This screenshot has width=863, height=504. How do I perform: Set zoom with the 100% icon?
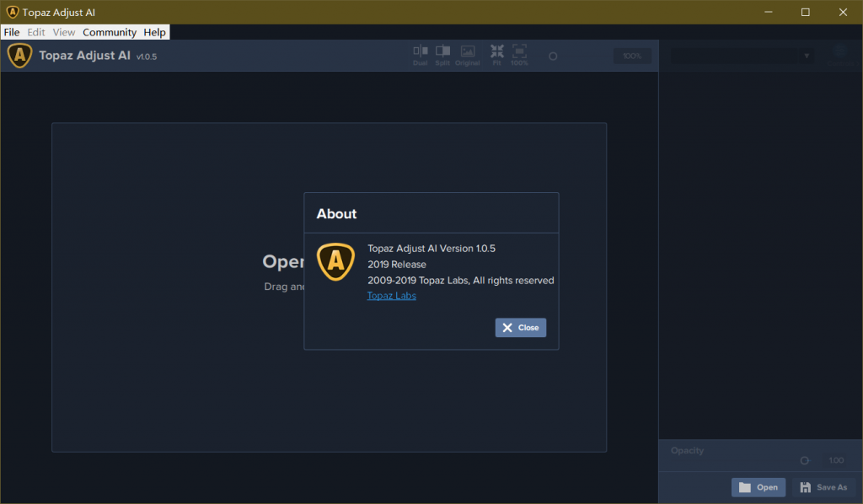[519, 54]
